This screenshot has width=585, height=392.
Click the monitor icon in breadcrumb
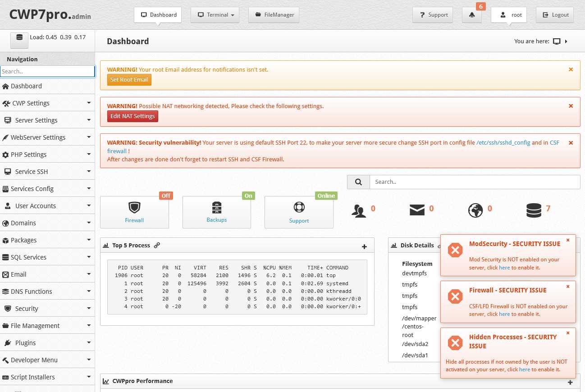(557, 41)
